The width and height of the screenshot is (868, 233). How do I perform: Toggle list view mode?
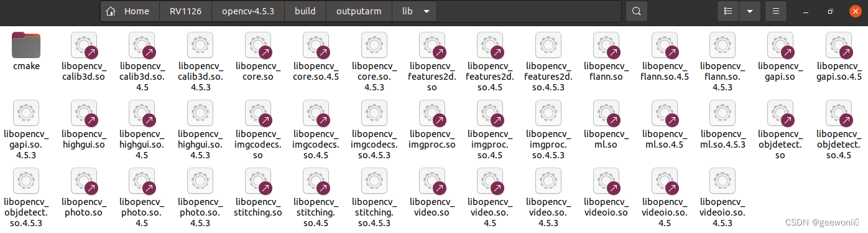pyautogui.click(x=728, y=11)
